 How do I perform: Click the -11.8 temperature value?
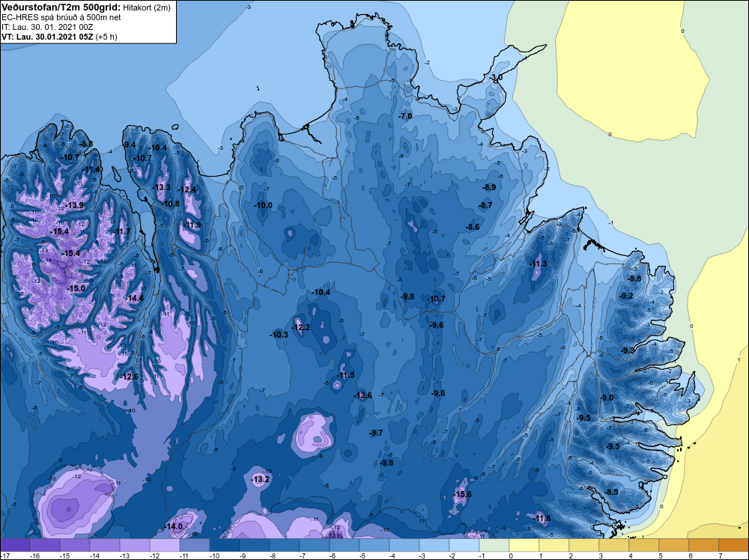click(542, 518)
